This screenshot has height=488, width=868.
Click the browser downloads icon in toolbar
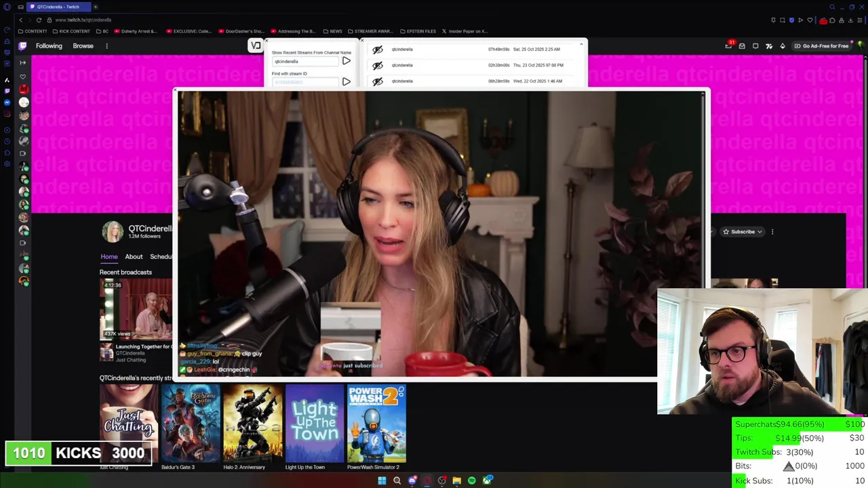coord(850,20)
